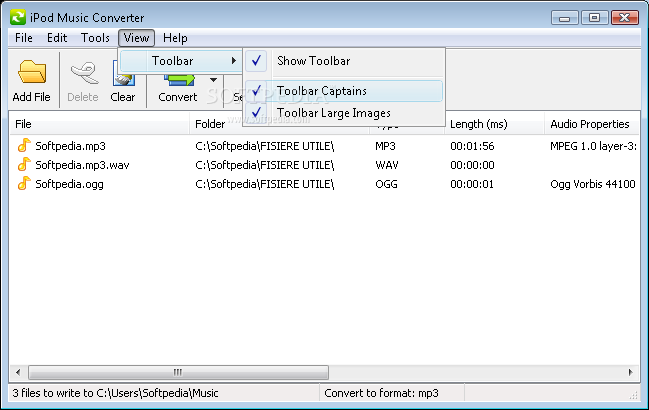Click the 00:00:00 length value
The width and height of the screenshot is (649, 410).
pos(472,165)
